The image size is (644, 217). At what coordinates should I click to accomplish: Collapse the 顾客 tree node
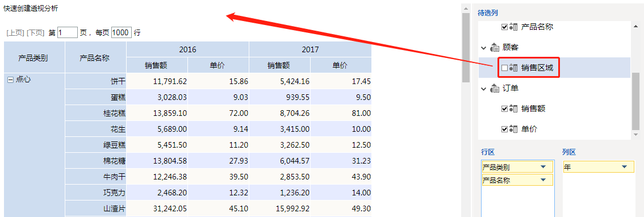click(484, 48)
